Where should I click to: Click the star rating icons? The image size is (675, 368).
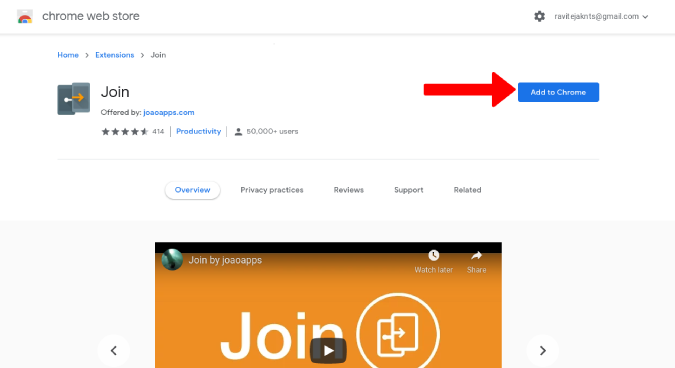125,131
